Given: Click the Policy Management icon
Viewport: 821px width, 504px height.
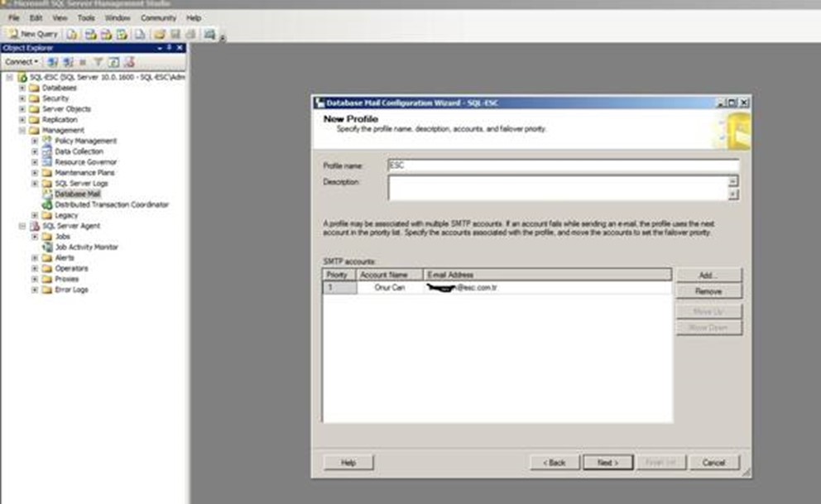Looking at the screenshot, I should (47, 141).
